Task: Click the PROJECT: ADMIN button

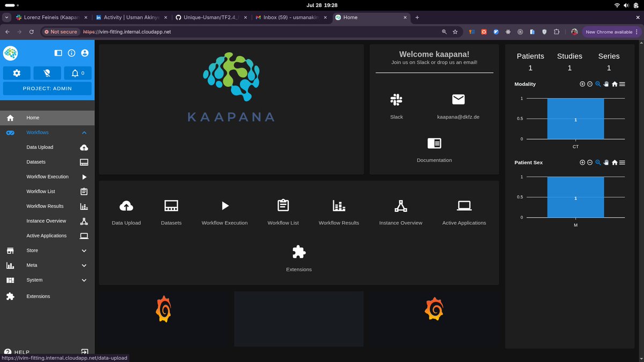Action: [x=47, y=88]
